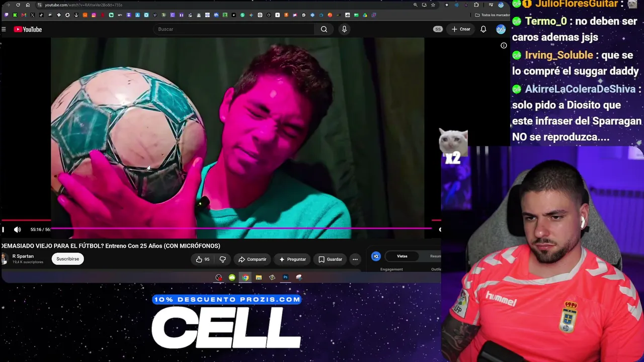Dislike the video
The height and width of the screenshot is (362, 644).
[222, 259]
